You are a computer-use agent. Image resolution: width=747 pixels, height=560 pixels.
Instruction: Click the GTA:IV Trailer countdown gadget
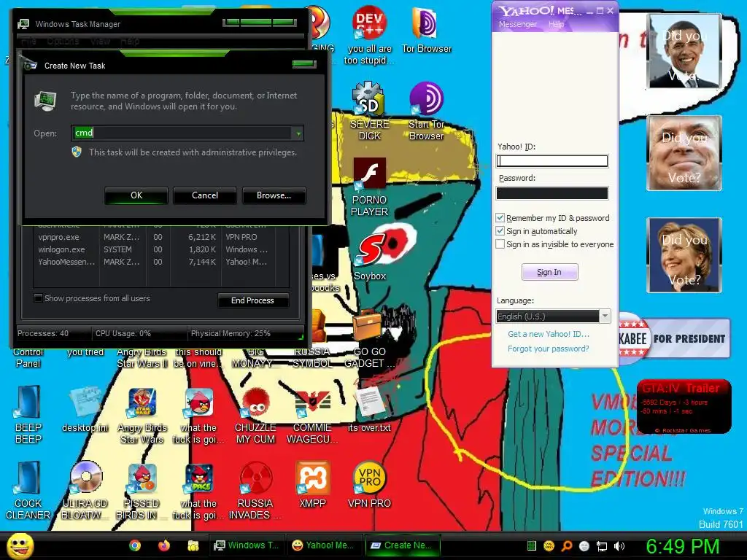684,407
